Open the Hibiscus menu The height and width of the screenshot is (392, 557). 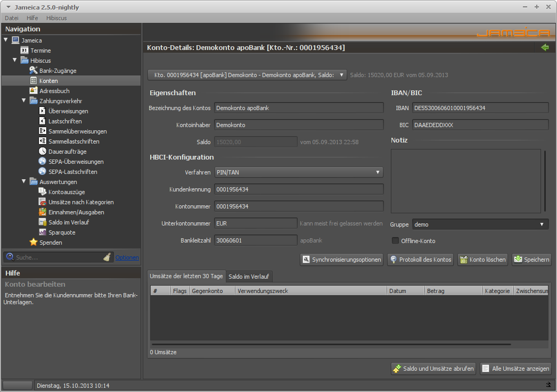(x=56, y=18)
